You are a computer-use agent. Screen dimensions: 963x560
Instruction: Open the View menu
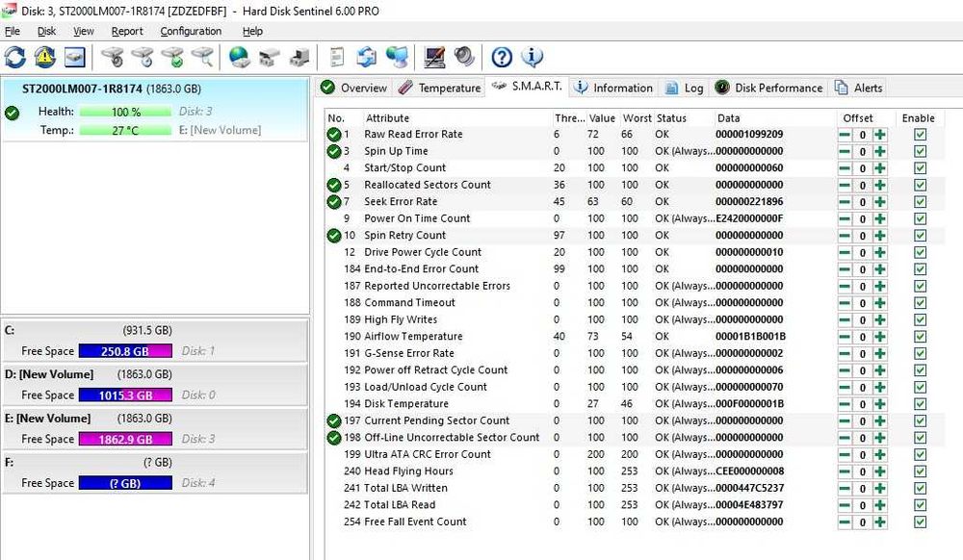pyautogui.click(x=84, y=32)
